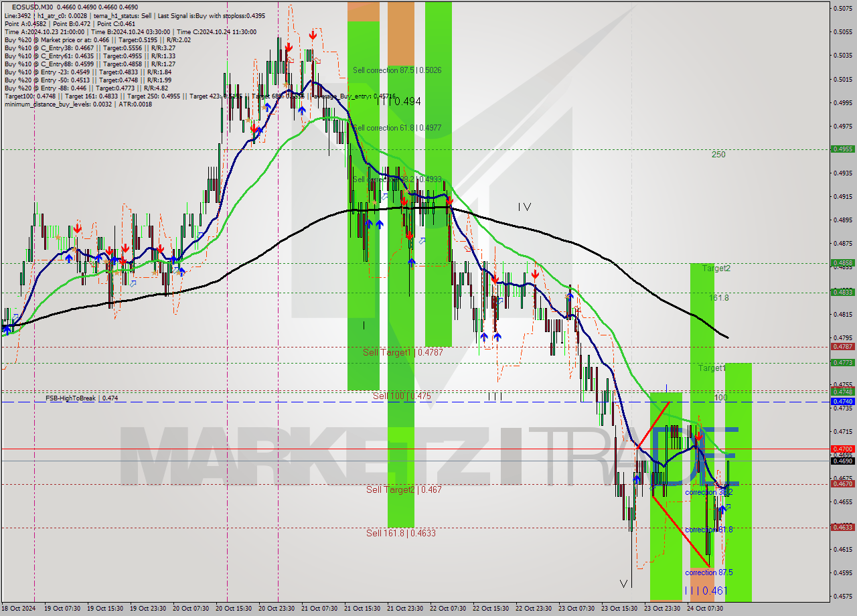Click the green 0.4955 price tag
This screenshot has height=616, width=857.
click(x=842, y=149)
